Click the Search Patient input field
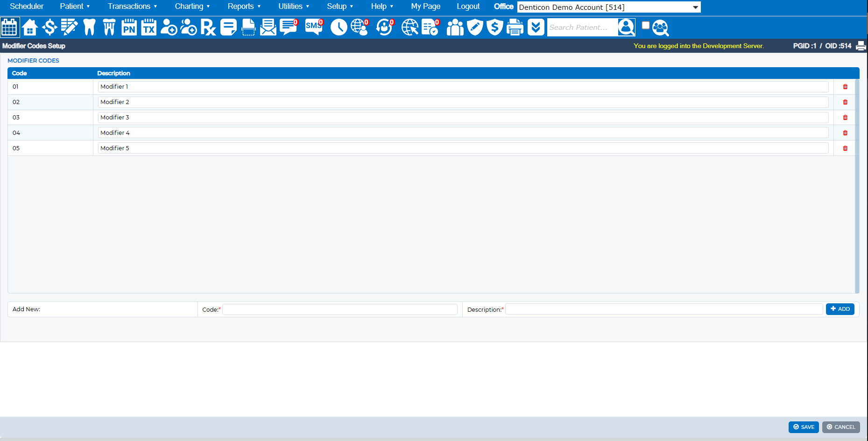Viewport: 868px width, 441px height. [582, 27]
